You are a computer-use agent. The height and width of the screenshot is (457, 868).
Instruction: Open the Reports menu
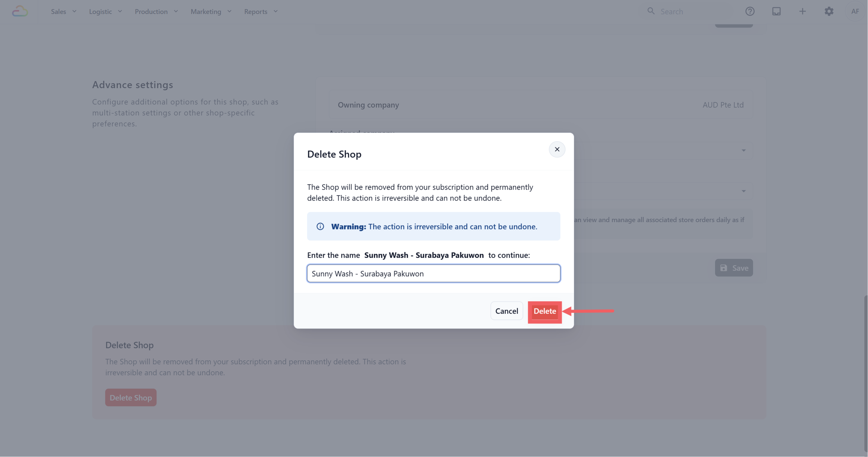(x=261, y=12)
